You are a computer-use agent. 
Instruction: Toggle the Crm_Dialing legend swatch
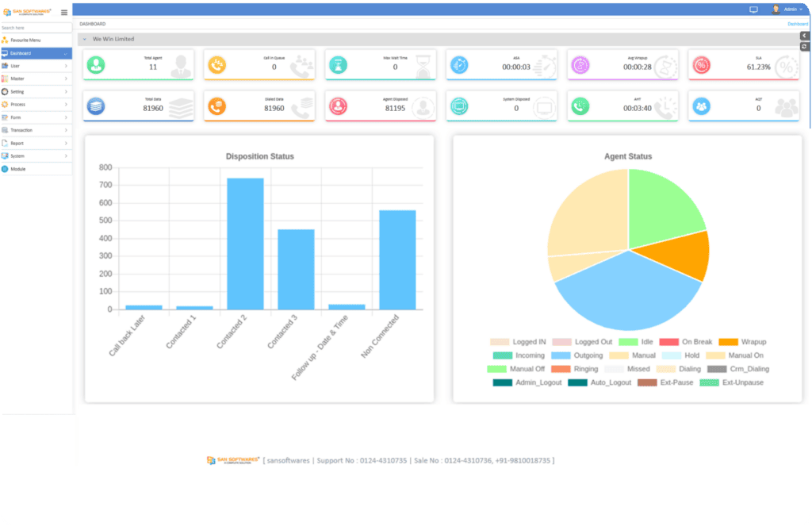[717, 369]
